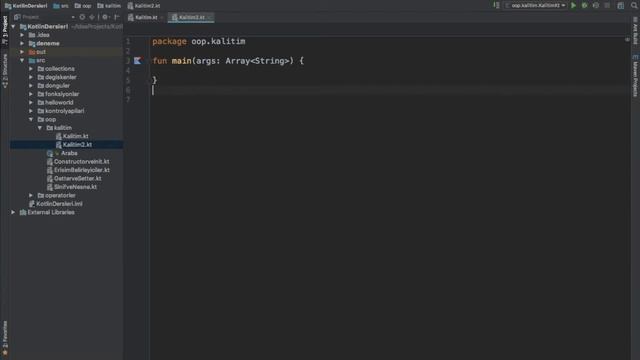Collapse the kalitim package arrow
The height and width of the screenshot is (360, 640).
(40, 128)
